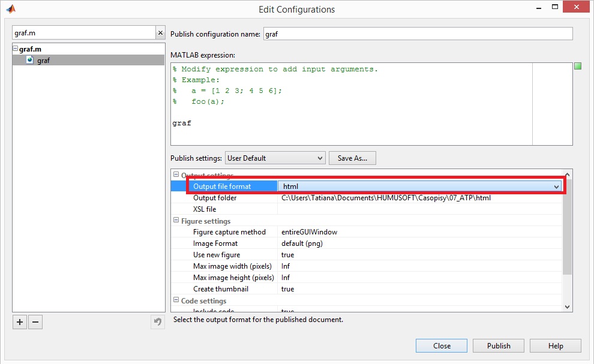Select the Max image height (pixels) row
Image resolution: width=594 pixels, height=364 pixels.
[x=367, y=277]
